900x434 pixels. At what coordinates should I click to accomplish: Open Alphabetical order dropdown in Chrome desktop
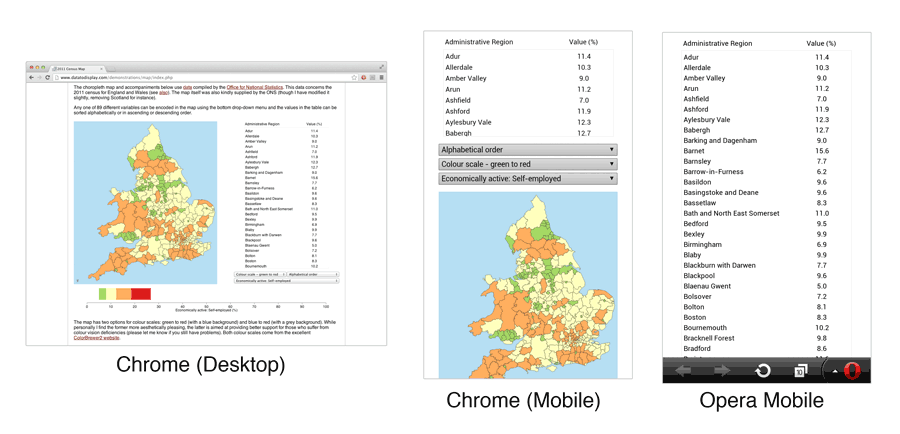[x=313, y=274]
